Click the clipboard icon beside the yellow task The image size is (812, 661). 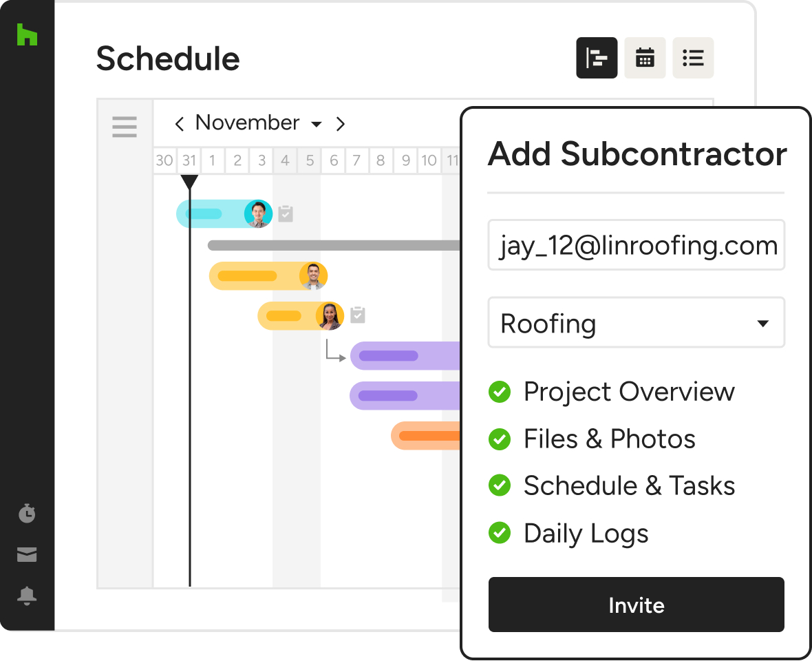[x=357, y=315]
